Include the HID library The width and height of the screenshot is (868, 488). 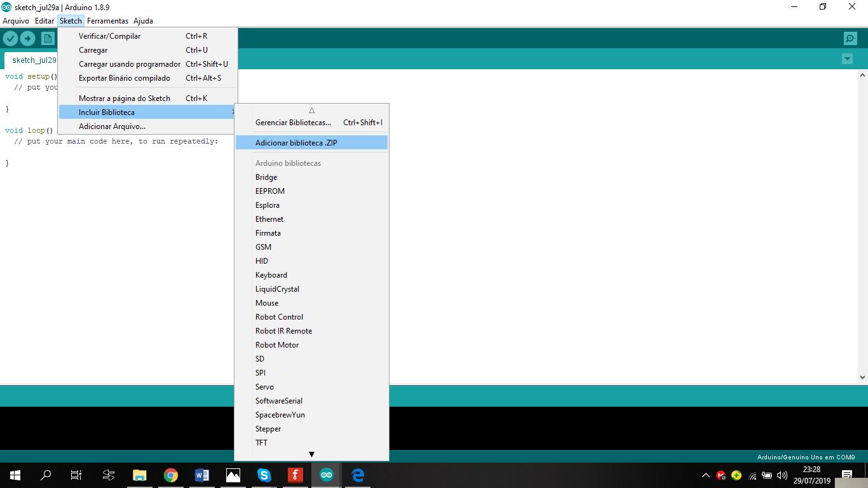tap(311, 261)
